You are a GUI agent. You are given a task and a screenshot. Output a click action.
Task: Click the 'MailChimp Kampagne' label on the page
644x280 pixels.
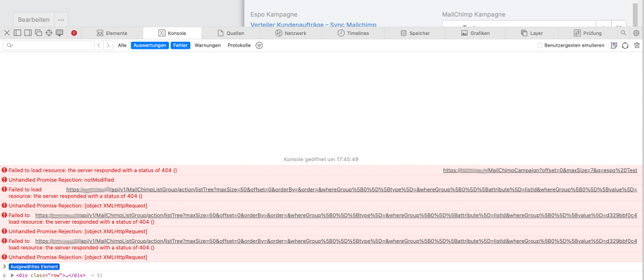pos(474,14)
